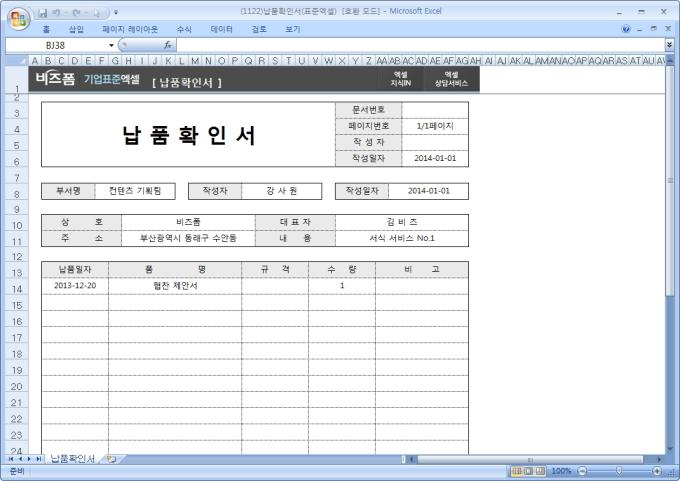
Task: Switch to Page Layout view icon
Action: click(x=528, y=471)
